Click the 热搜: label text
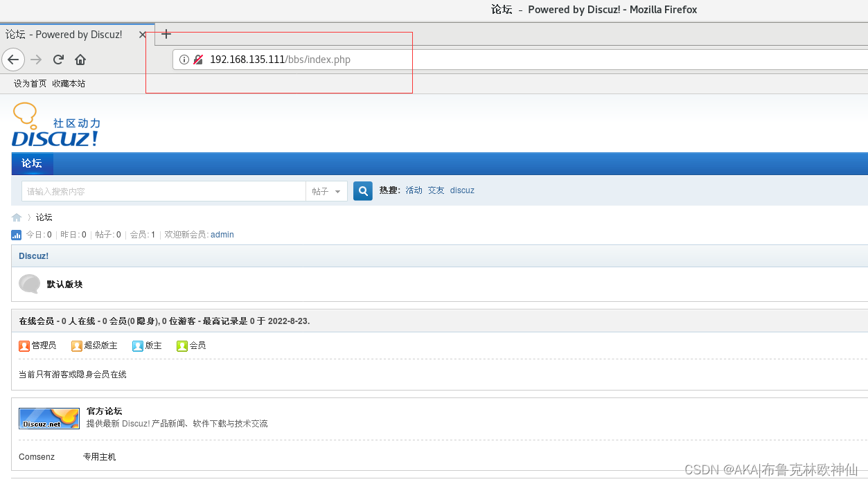Viewport: 868px width, 484px height. (x=390, y=190)
